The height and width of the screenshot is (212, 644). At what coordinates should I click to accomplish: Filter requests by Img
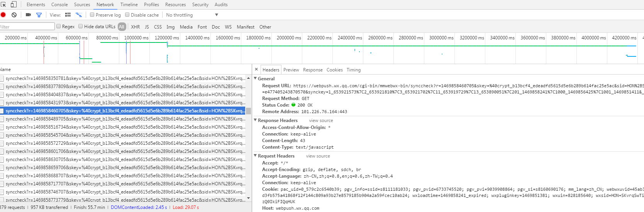tap(170, 27)
